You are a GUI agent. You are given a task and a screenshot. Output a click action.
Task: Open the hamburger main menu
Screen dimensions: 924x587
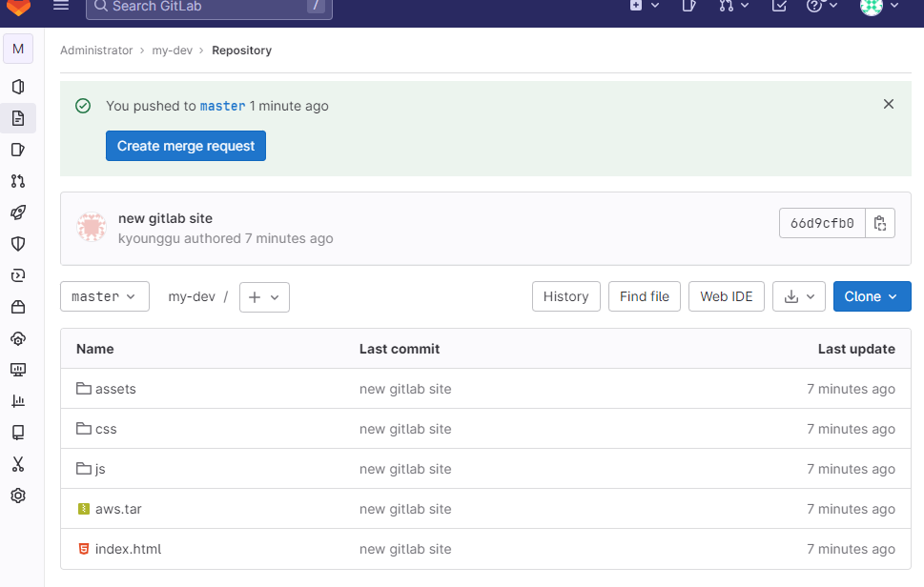(61, 6)
